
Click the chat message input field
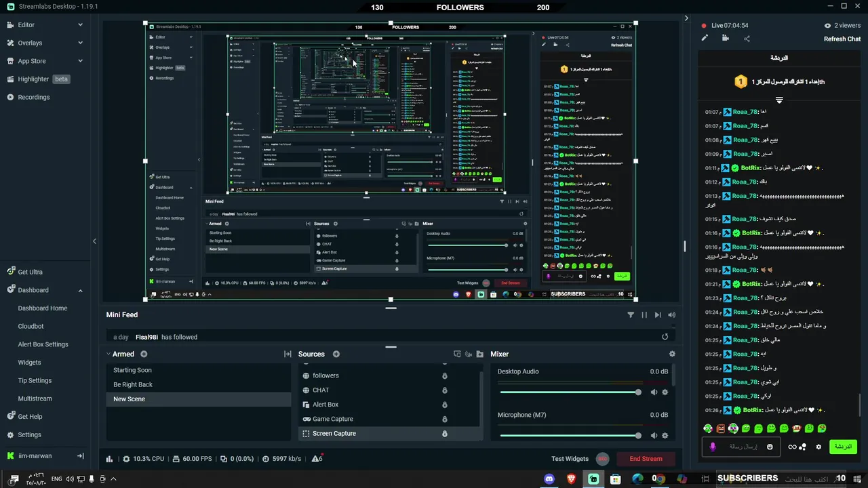[x=739, y=447]
